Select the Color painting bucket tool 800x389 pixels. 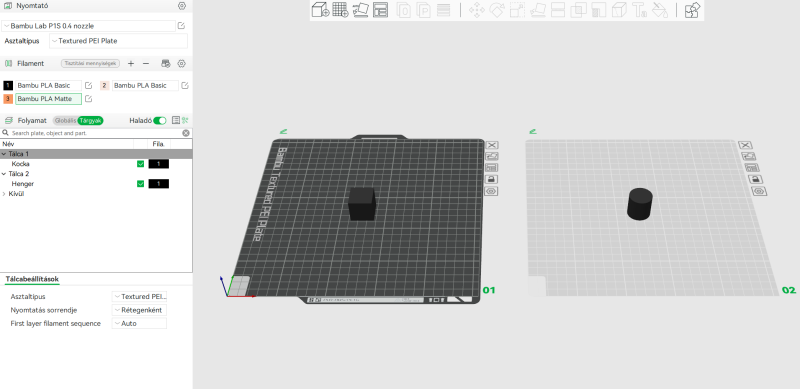click(660, 10)
